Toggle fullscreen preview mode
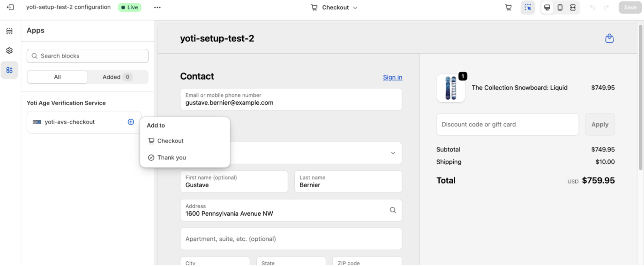Image resolution: width=644 pixels, height=267 pixels. [573, 7]
